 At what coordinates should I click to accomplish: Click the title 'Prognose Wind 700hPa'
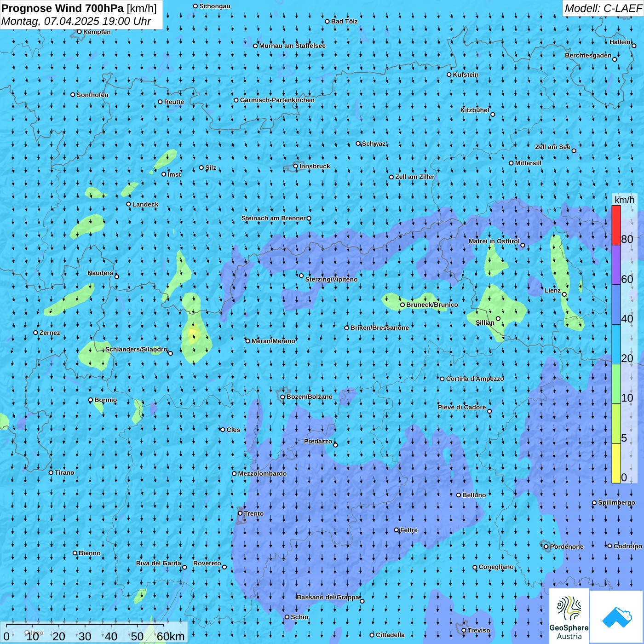coord(63,8)
